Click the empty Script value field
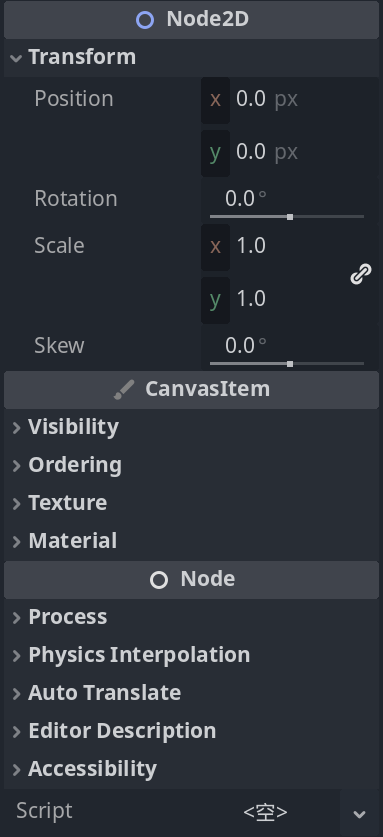Viewport: 383px width, 837px height. pos(265,812)
